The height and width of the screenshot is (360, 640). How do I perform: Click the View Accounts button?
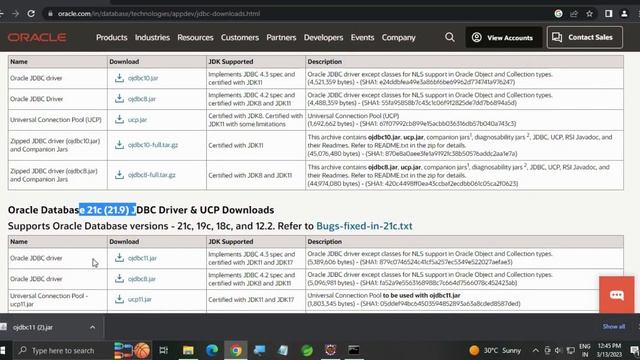click(504, 38)
